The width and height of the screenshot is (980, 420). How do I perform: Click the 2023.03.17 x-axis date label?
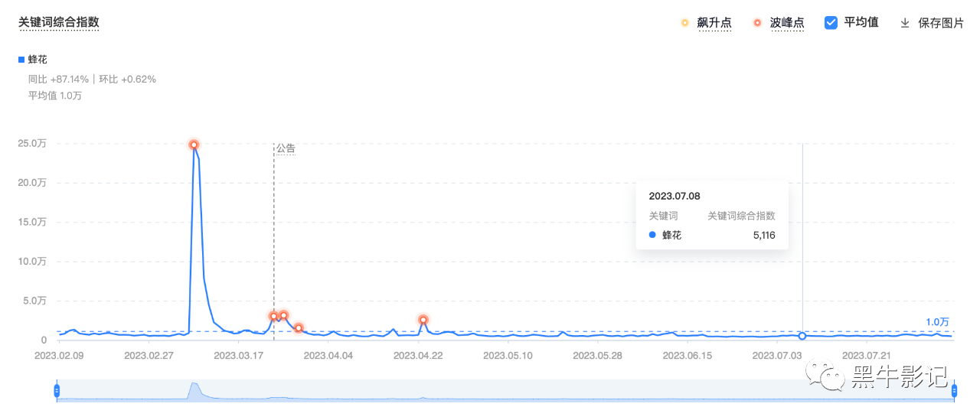click(237, 356)
